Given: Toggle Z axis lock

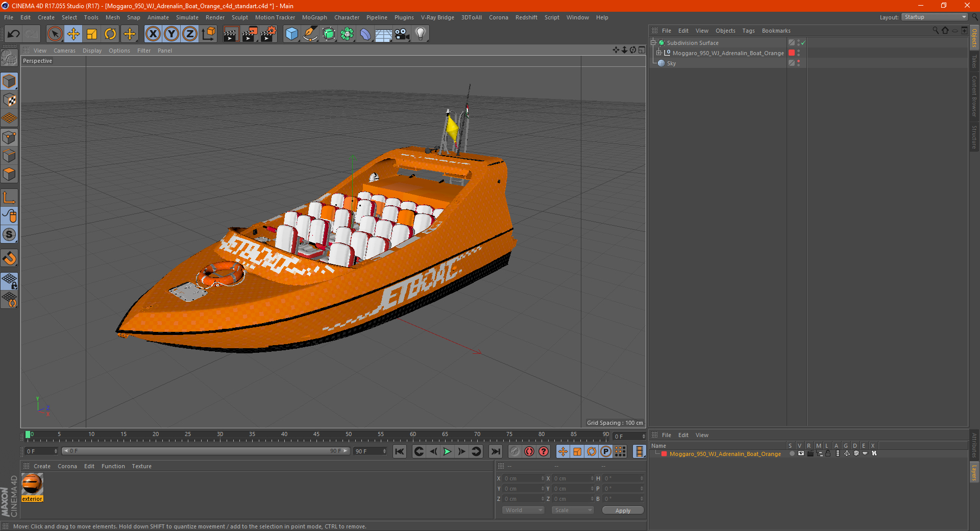Looking at the screenshot, I should pos(190,34).
